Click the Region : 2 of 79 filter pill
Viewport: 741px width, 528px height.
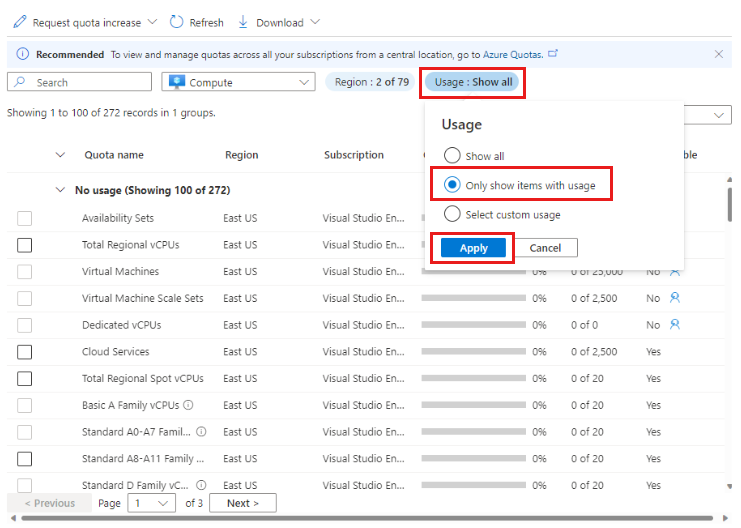coord(371,82)
